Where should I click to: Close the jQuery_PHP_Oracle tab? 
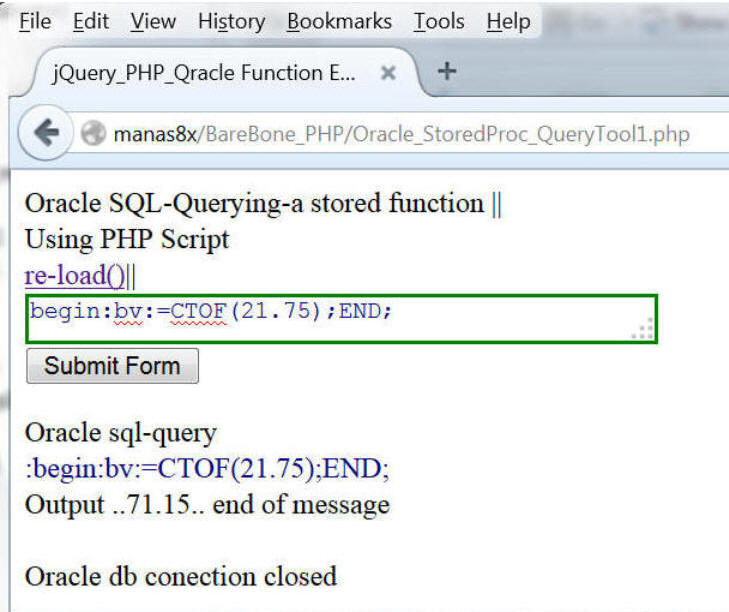pyautogui.click(x=388, y=73)
